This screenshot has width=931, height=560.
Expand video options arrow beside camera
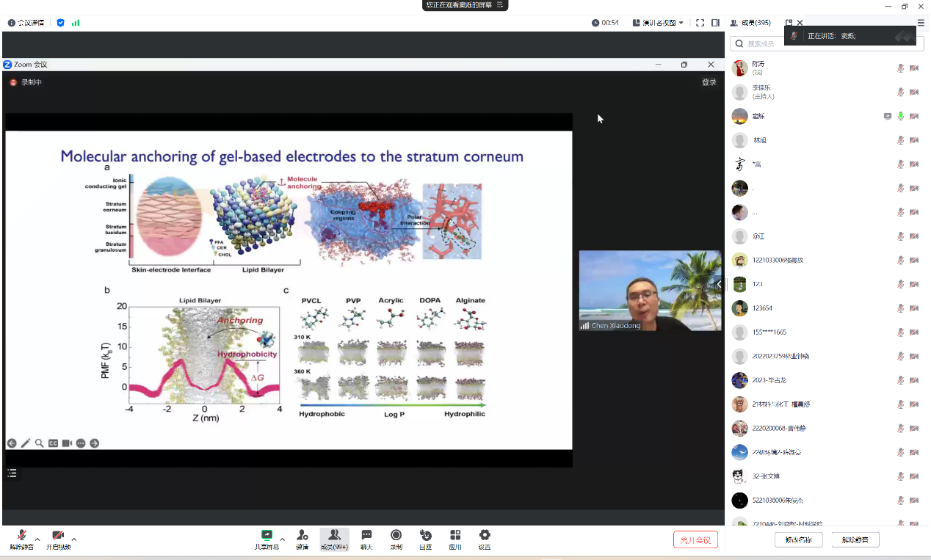coord(74,539)
